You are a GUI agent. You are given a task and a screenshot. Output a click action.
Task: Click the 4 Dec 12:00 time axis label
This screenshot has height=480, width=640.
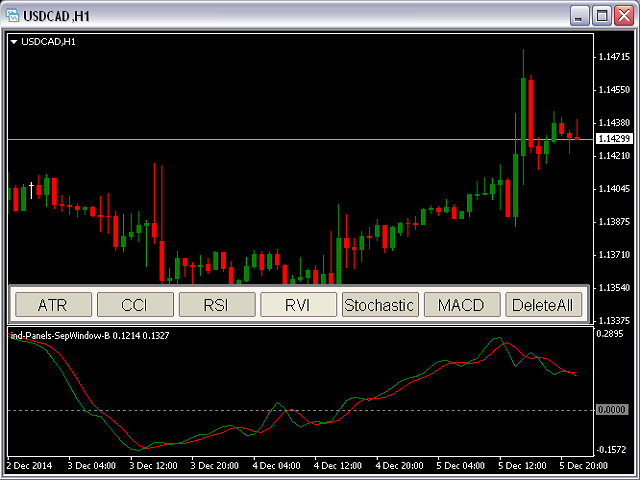[x=337, y=466]
